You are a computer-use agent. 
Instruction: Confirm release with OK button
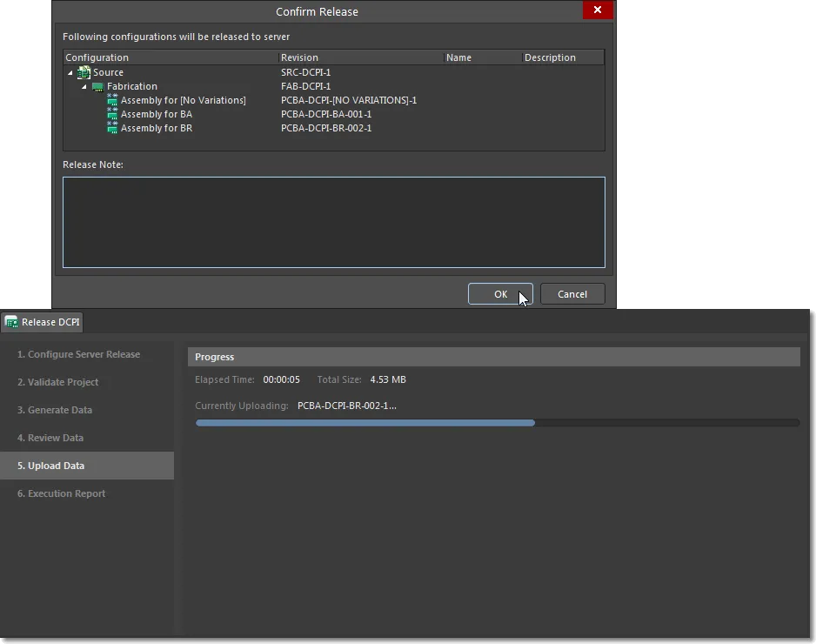[x=500, y=294]
